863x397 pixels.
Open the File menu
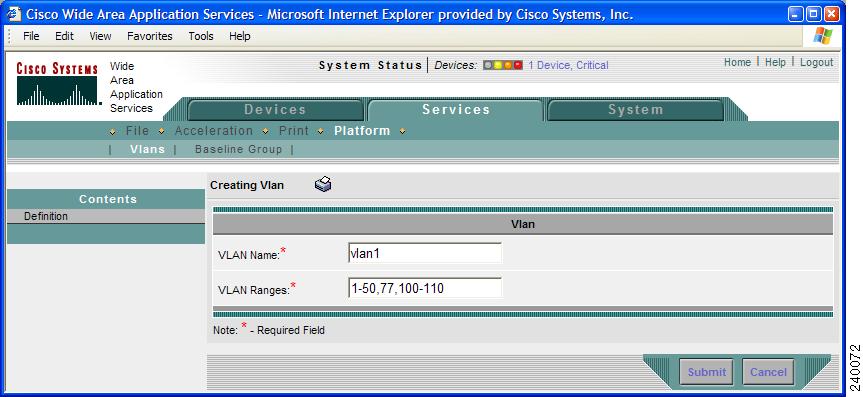click(31, 36)
